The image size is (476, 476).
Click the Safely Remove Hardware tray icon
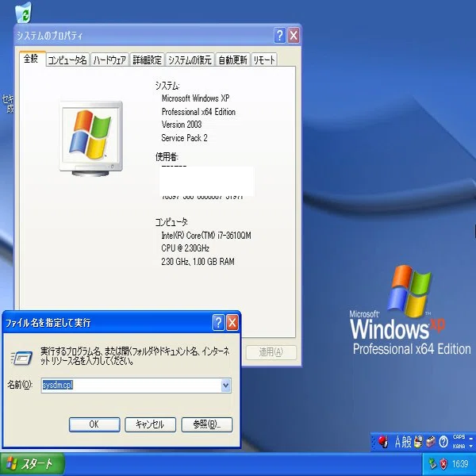[432, 464]
